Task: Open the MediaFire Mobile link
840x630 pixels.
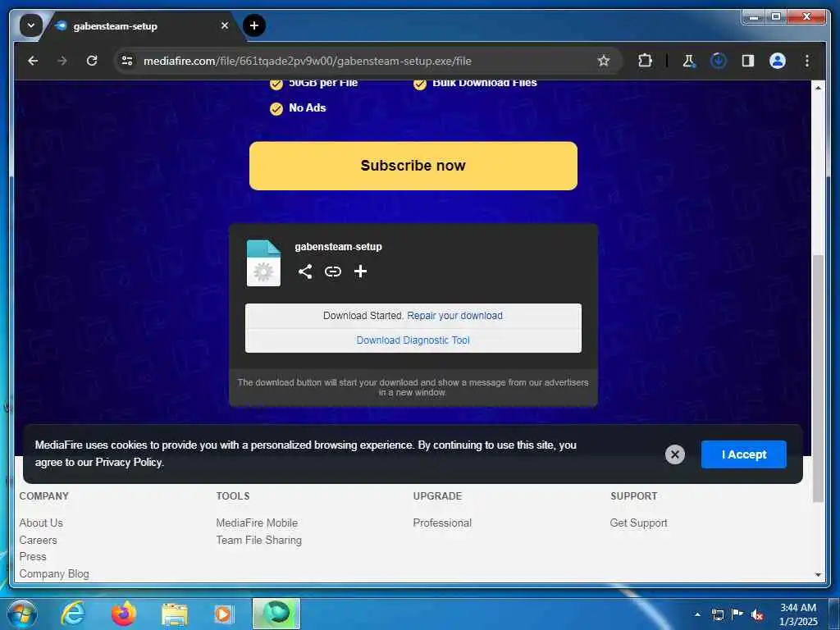Action: (x=257, y=523)
